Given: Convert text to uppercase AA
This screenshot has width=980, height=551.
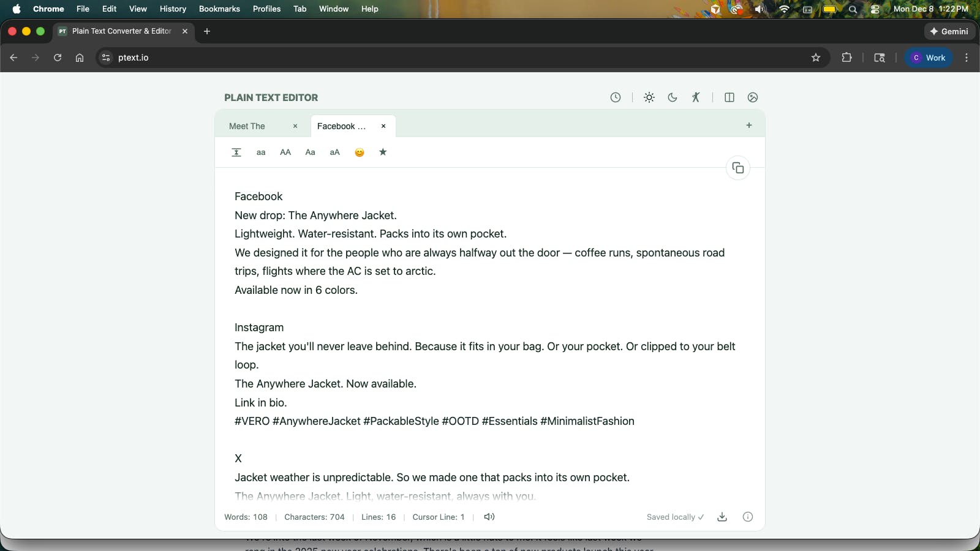Looking at the screenshot, I should [x=285, y=152].
